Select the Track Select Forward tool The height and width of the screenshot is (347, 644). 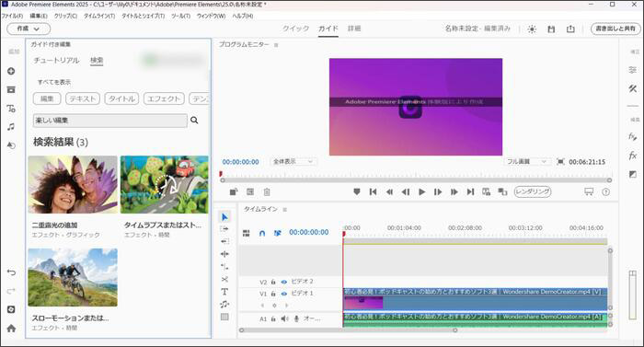(224, 229)
